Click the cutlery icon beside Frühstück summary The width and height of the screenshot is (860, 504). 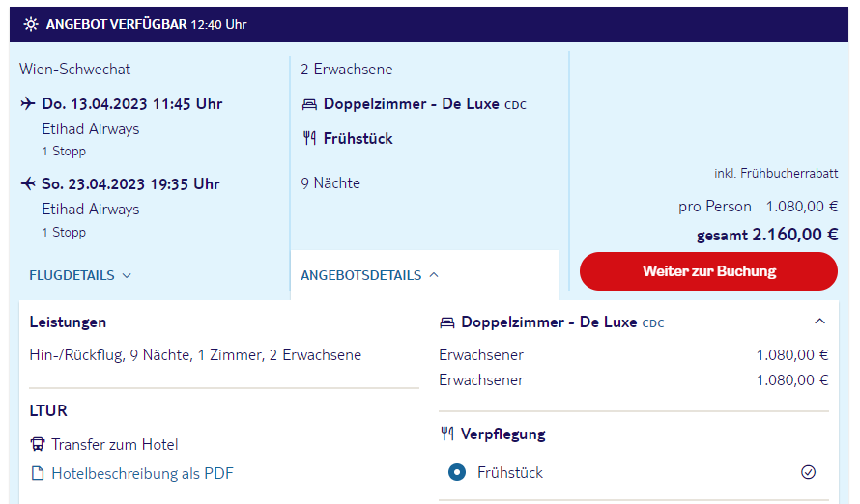pos(309,139)
